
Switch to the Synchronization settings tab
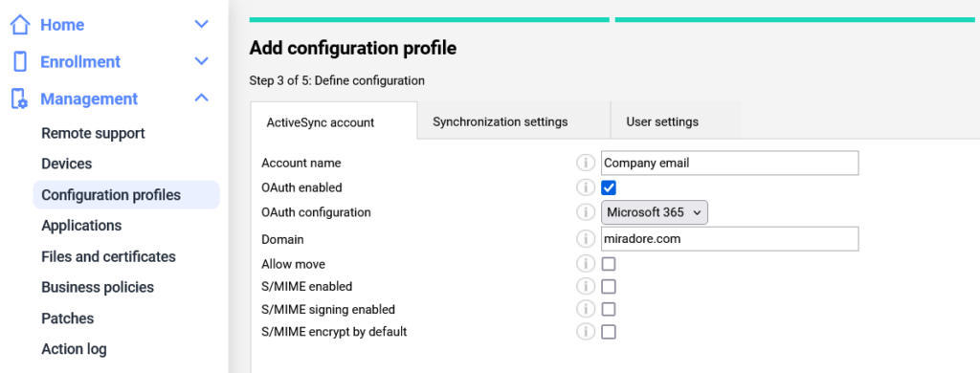pyautogui.click(x=514, y=120)
